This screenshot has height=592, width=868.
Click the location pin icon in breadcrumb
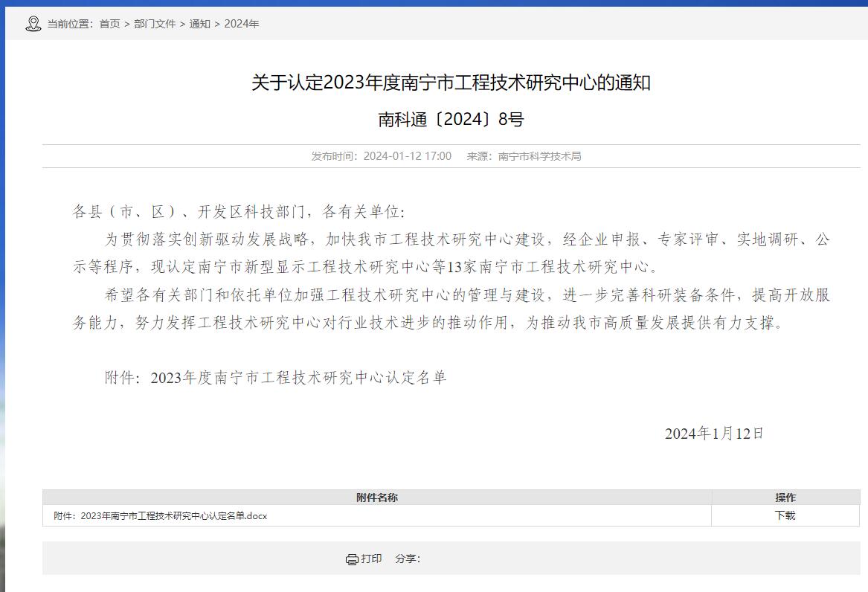pyautogui.click(x=33, y=24)
